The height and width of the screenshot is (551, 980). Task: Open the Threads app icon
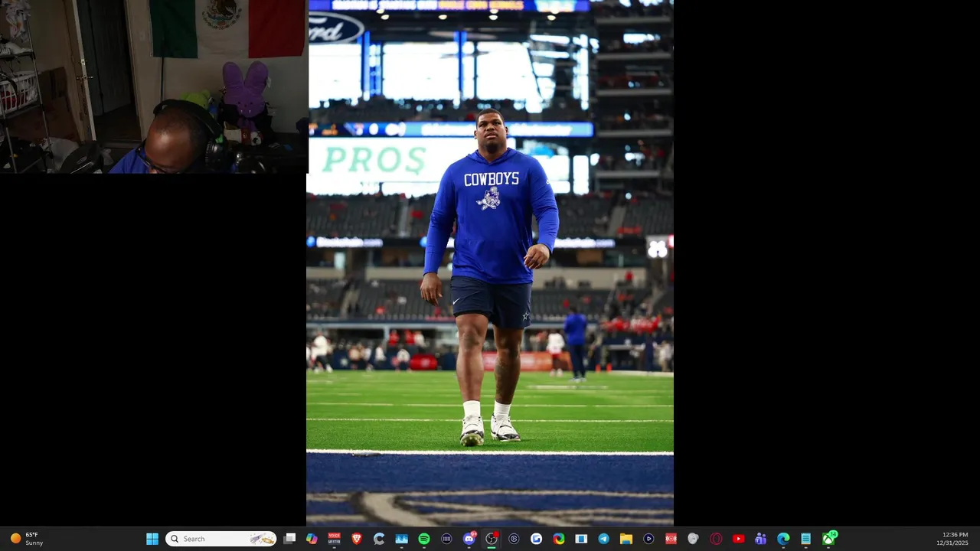click(x=514, y=539)
